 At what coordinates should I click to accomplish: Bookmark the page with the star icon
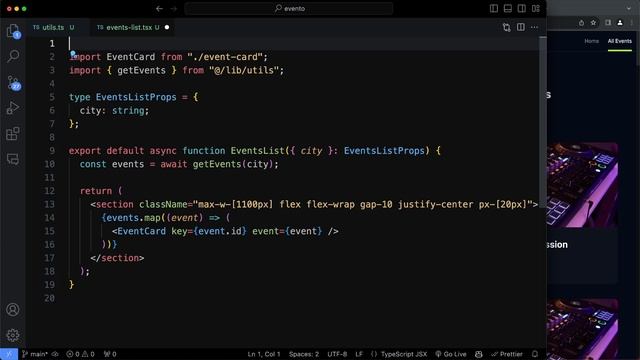[593, 23]
